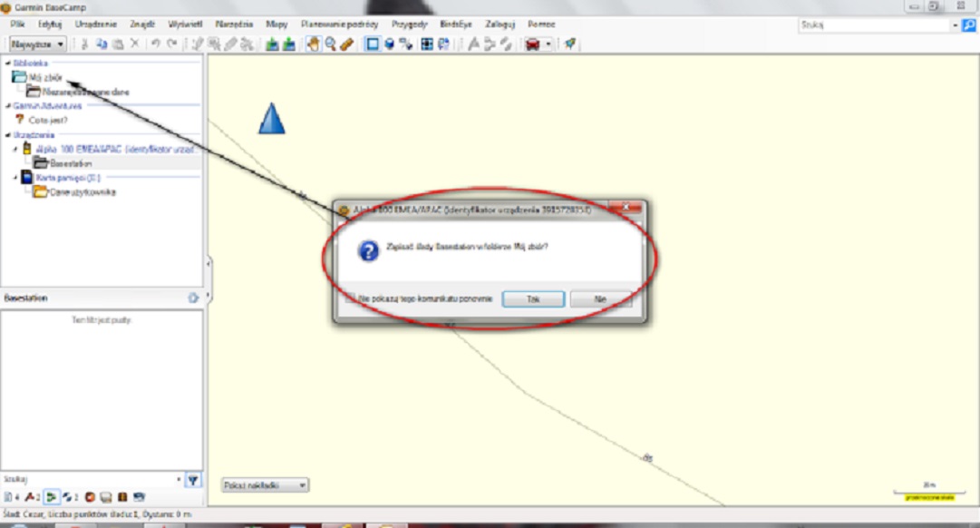The height and width of the screenshot is (528, 980).
Task: Select the Dane użytkownika folder
Action: [x=82, y=192]
